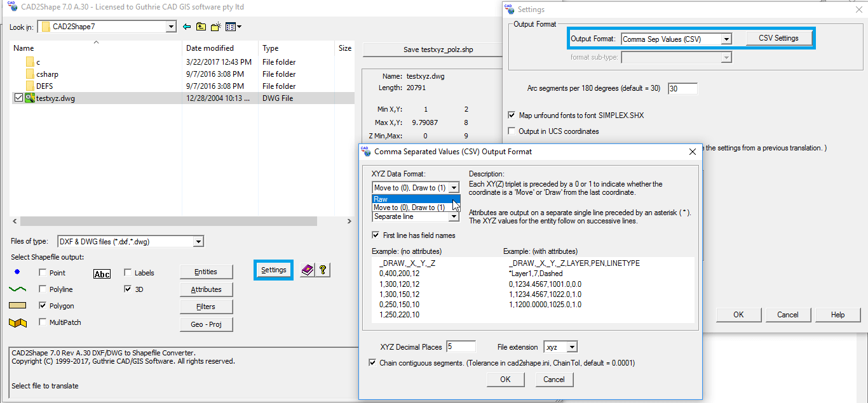The image size is (868, 403).
Task: Go back using the Look in back arrow
Action: click(186, 27)
